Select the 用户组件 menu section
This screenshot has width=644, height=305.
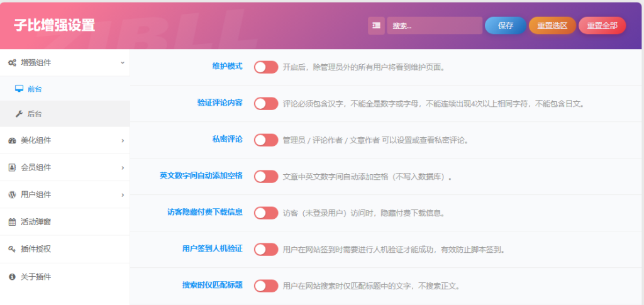pyautogui.click(x=65, y=194)
